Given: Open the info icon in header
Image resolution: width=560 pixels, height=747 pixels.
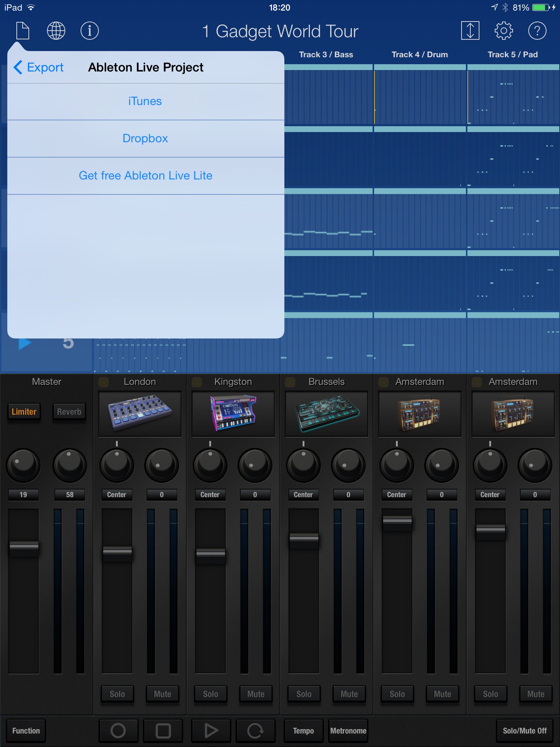Looking at the screenshot, I should [89, 31].
